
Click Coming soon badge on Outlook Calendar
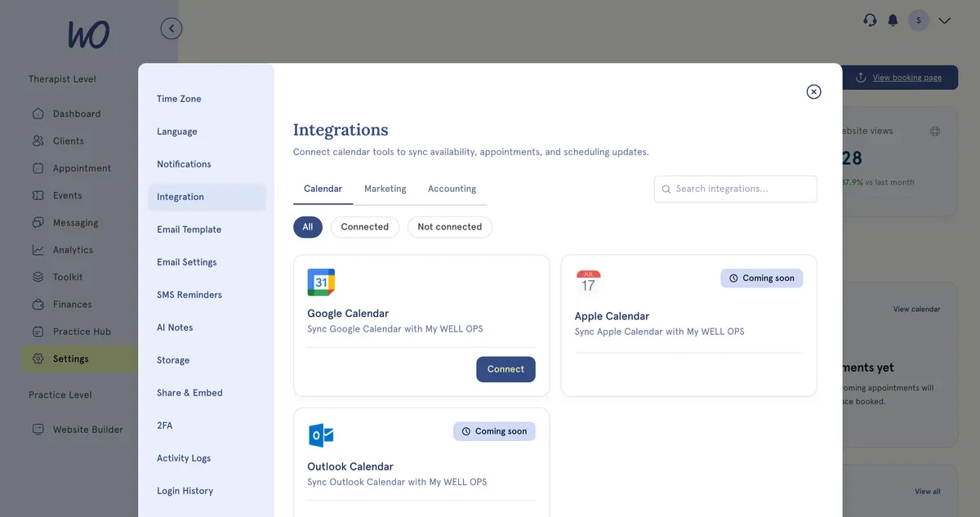tap(494, 431)
